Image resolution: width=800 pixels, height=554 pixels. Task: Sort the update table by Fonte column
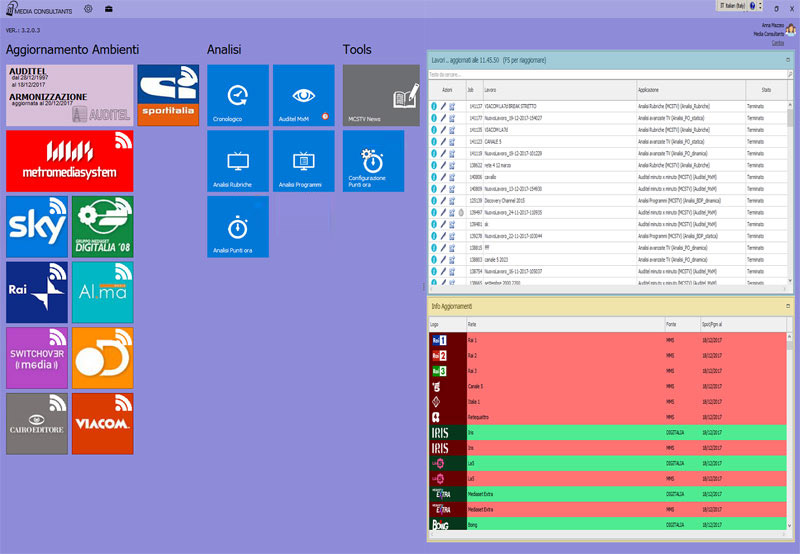[670, 325]
